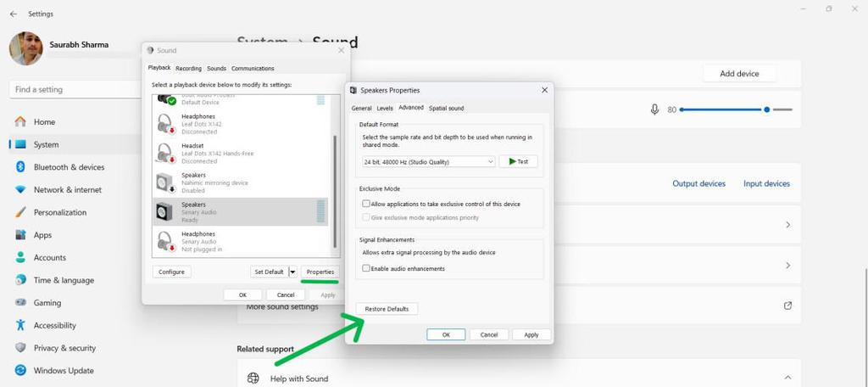Select System in Settings sidebar
The image size is (868, 387).
click(x=46, y=145)
